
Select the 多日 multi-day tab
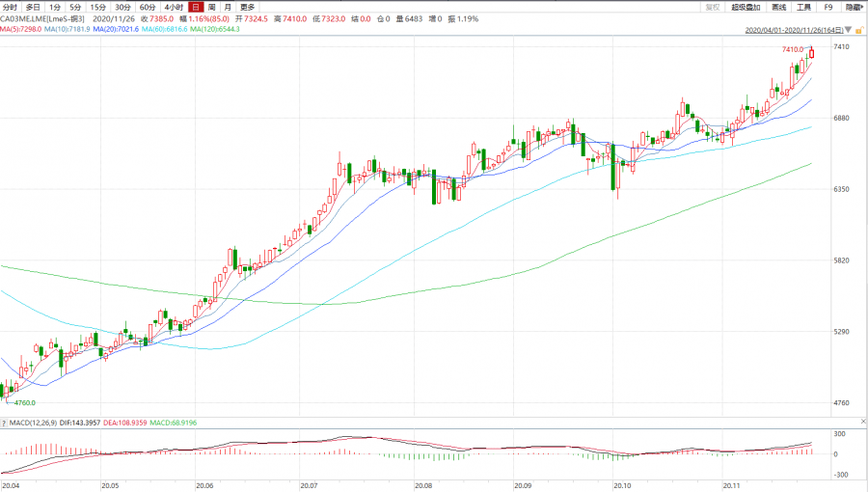[x=33, y=7]
